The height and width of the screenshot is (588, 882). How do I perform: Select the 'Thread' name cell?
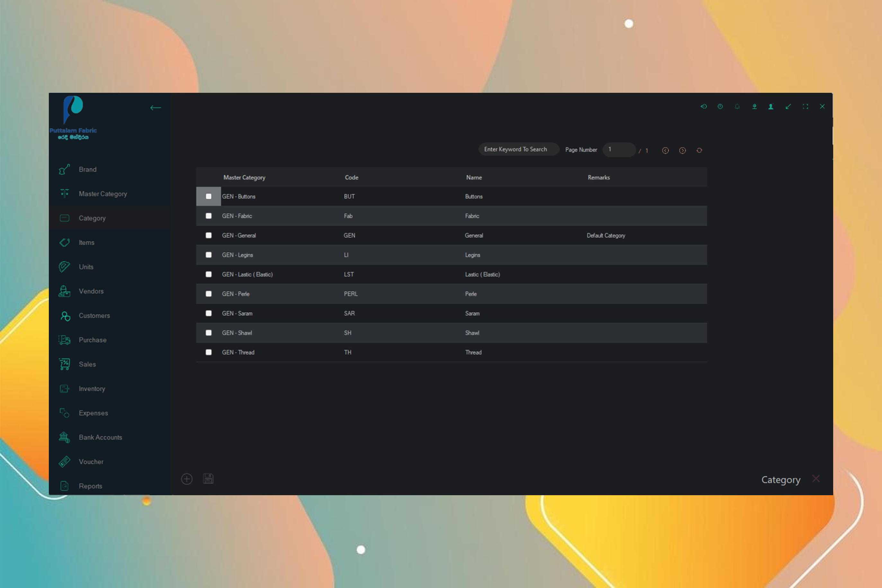point(473,353)
